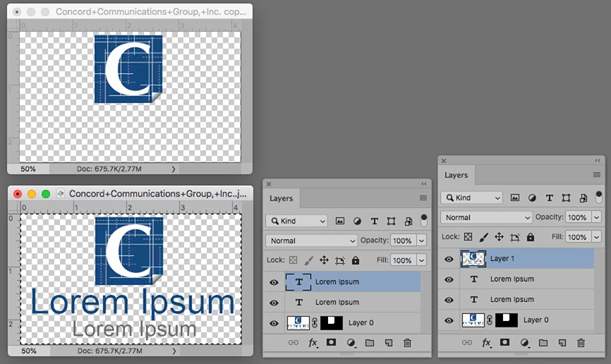Toggle layer filtering switch in left panel
Image resolution: width=611 pixels, height=364 pixels.
424,220
